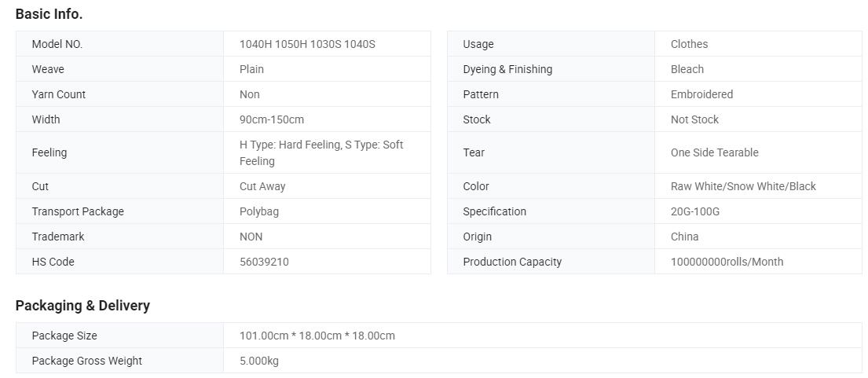Select the Color value Raw White/Snow White/Black
Screen dimensions: 868x378
(743, 186)
